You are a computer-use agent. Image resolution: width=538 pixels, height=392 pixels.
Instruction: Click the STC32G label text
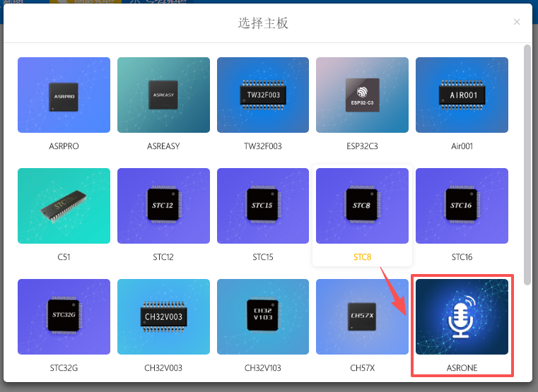pos(64,368)
